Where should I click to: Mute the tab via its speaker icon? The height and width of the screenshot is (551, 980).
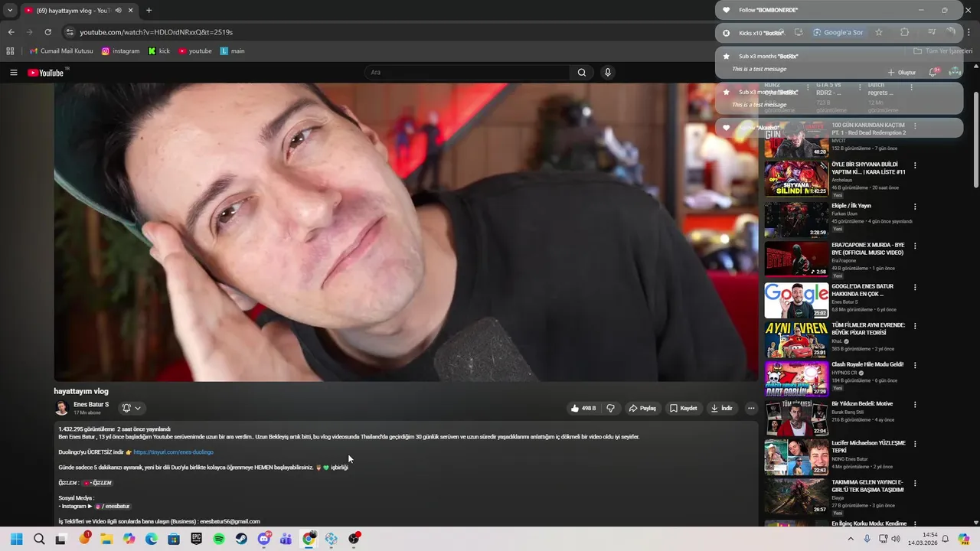[118, 10]
